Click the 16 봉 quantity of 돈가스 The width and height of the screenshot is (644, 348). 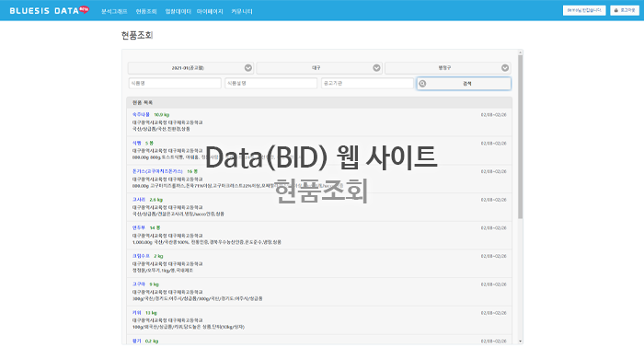click(x=192, y=171)
